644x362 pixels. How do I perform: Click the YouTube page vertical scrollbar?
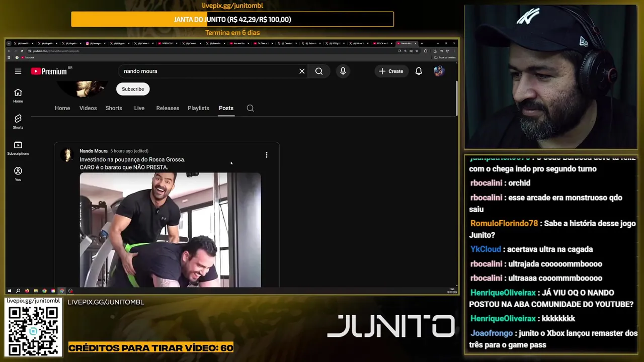(x=457, y=98)
